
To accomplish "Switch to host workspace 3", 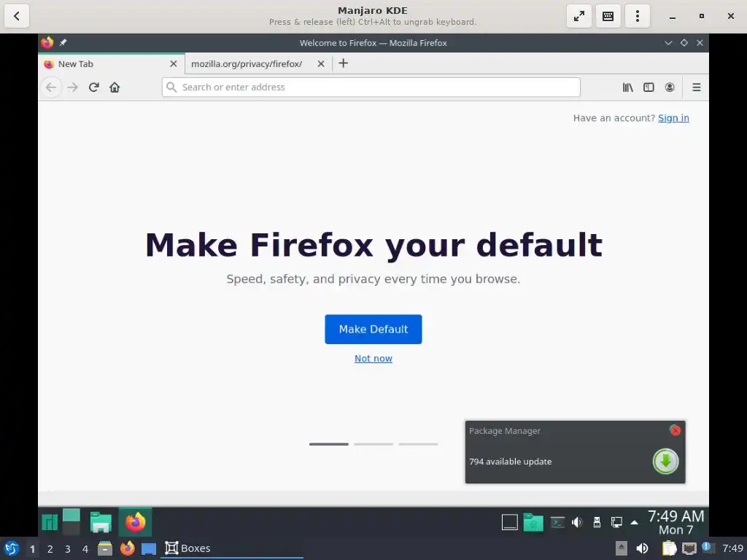I will pyautogui.click(x=68, y=549).
